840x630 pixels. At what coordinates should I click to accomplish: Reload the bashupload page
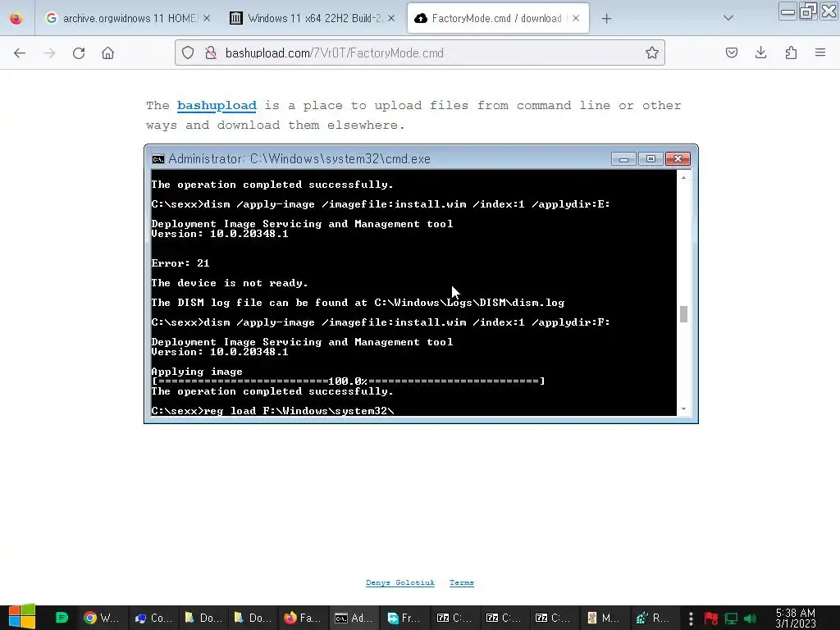click(x=79, y=53)
